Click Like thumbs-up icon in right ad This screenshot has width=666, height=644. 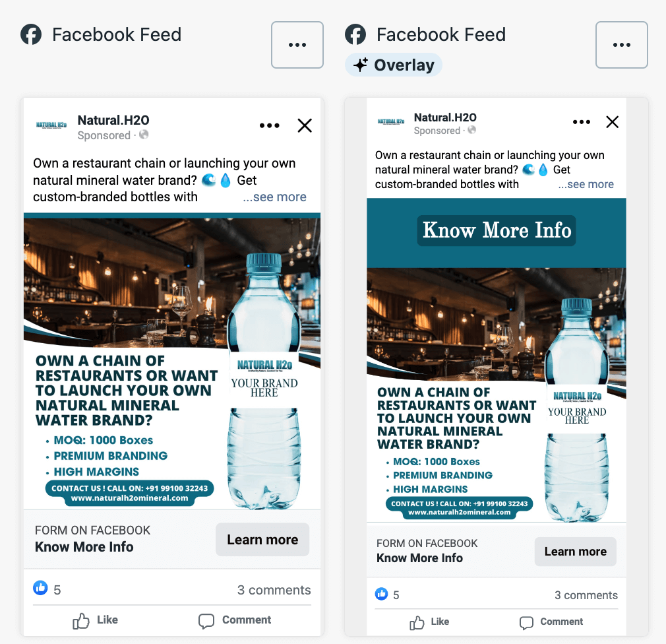[417, 622]
